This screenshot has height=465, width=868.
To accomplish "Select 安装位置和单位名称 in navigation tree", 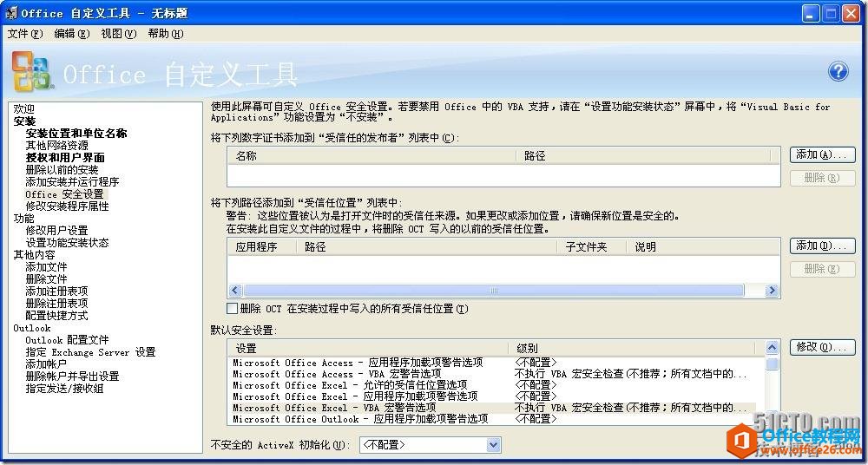I will tap(76, 134).
